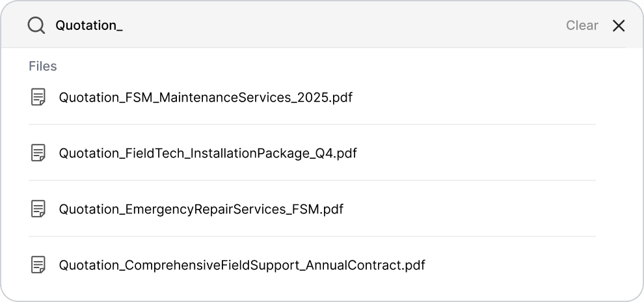Image resolution: width=644 pixels, height=302 pixels.
Task: Click blank row space after MaintenanceServices_2025.pdf name
Action: click(x=475, y=98)
